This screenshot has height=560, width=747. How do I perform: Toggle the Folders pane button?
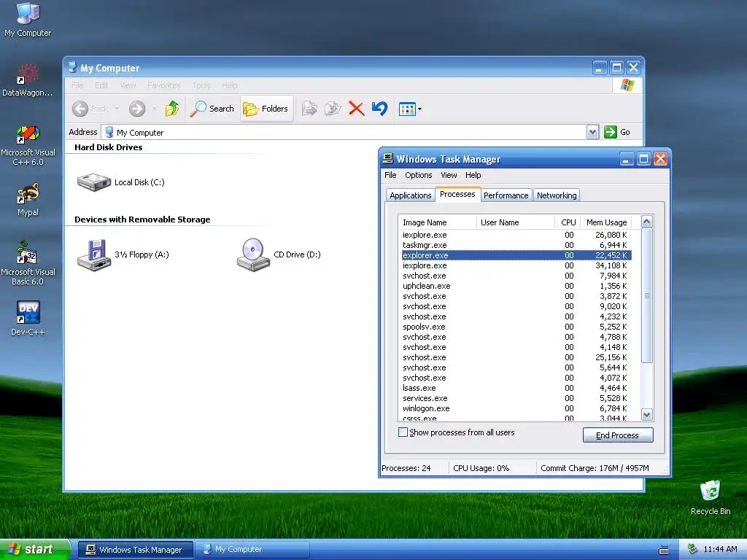coord(266,109)
